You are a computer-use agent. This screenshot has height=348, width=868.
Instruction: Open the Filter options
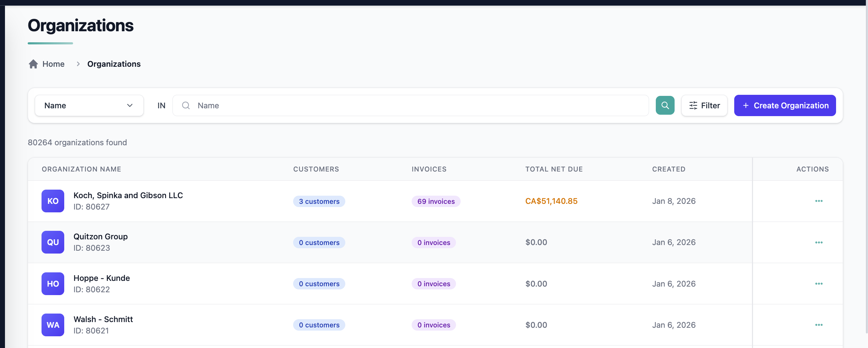coord(704,105)
